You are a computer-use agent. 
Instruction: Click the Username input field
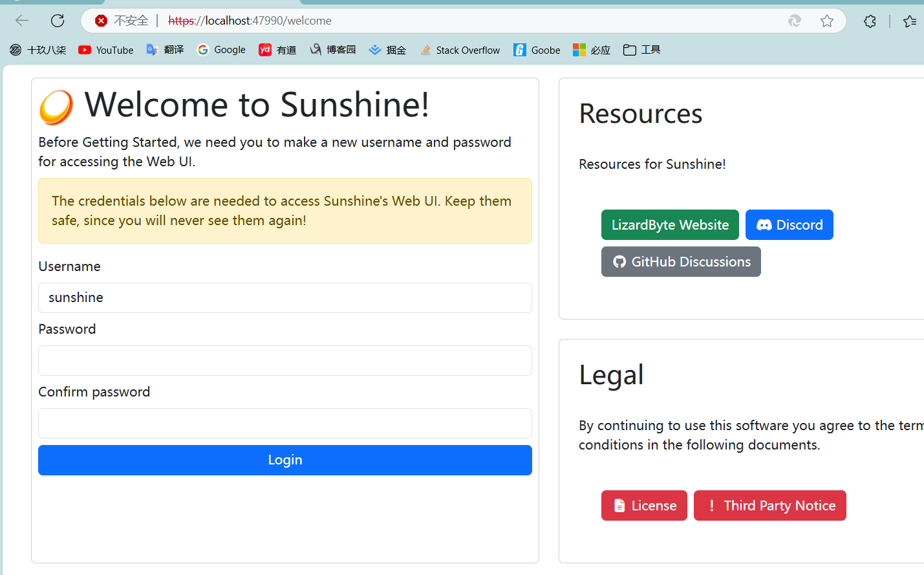285,298
